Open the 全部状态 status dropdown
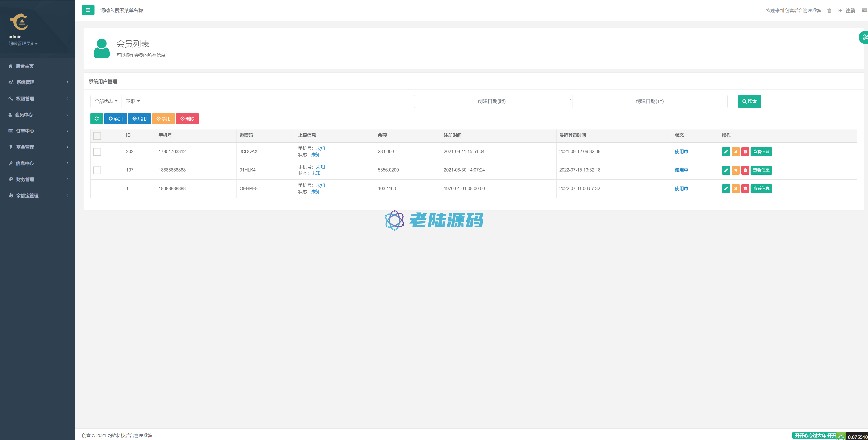 pyautogui.click(x=106, y=101)
